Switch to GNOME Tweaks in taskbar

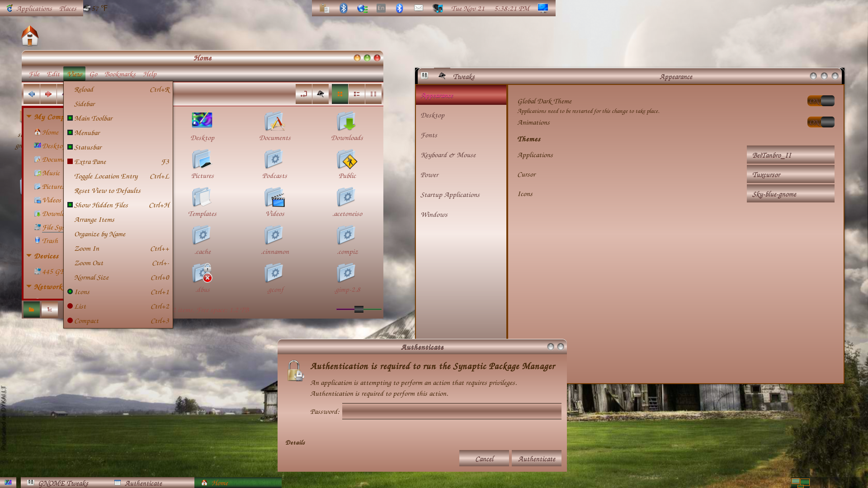coord(63,483)
